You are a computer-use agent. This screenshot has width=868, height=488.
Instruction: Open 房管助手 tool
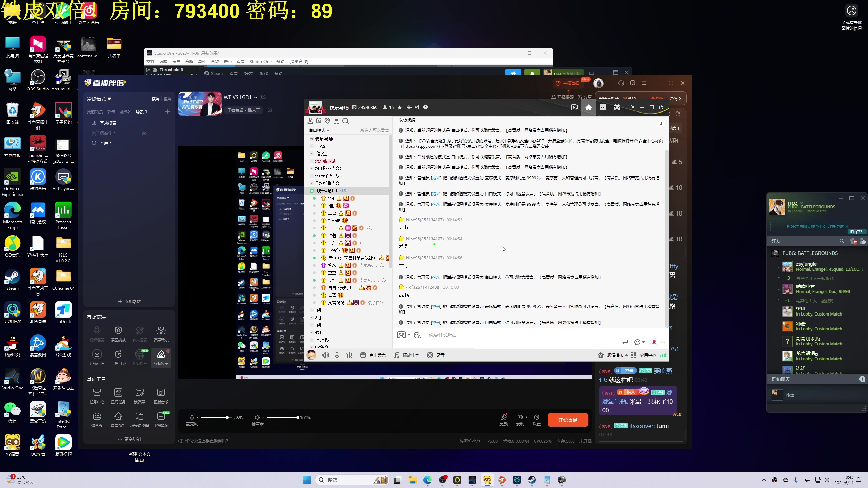click(x=118, y=419)
